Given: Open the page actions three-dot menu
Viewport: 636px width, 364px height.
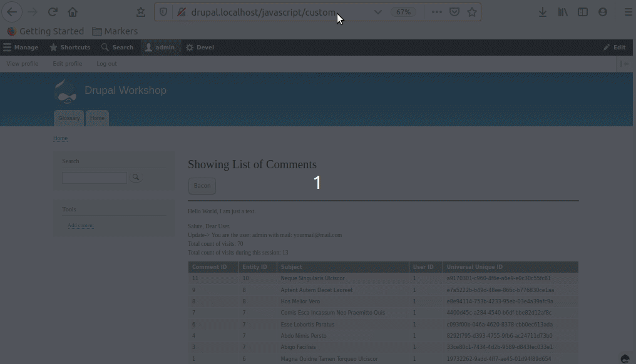Looking at the screenshot, I should [437, 11].
